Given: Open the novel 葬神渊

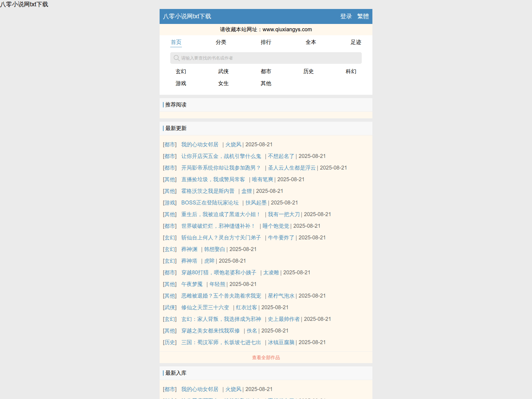Looking at the screenshot, I should (189, 249).
